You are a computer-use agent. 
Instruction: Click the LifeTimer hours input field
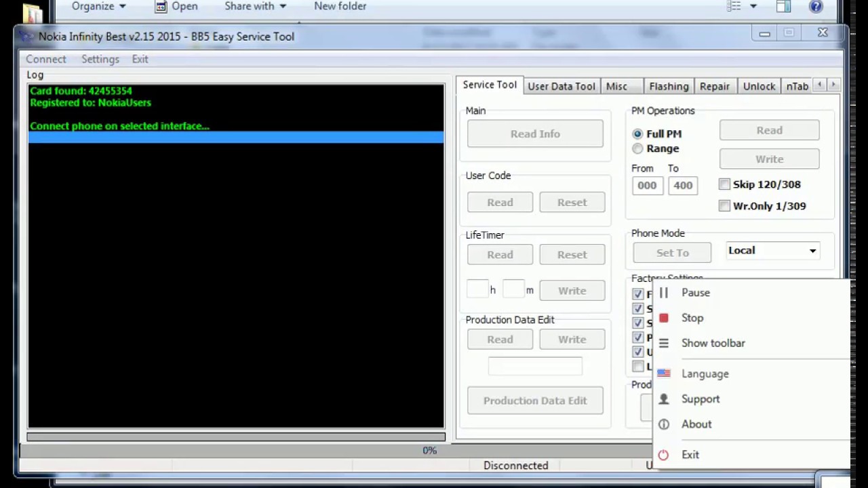[477, 289]
